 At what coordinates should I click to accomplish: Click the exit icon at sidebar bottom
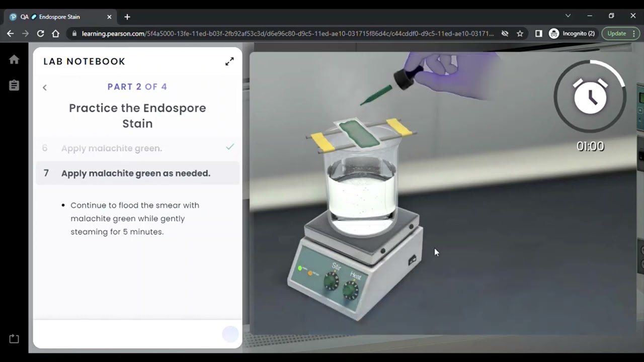[x=14, y=339]
